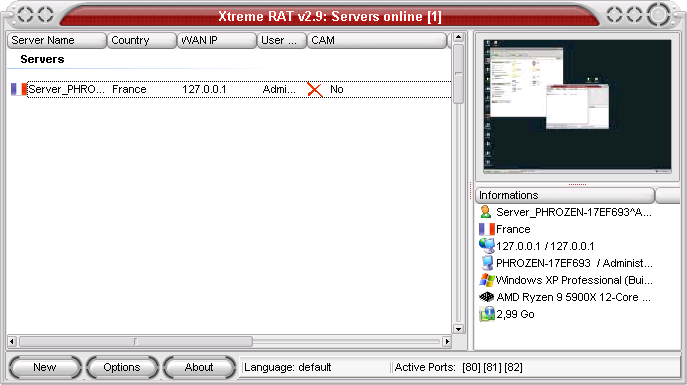Click the user icon beside Server_PHROZEN-17EF693 info
Screen dimensions: 687x385
pos(485,212)
